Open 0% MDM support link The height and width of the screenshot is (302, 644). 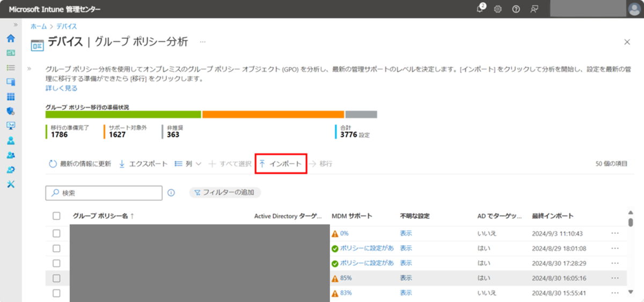click(344, 233)
